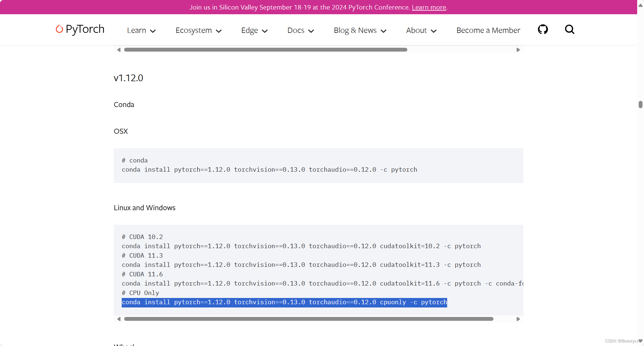Click left arrow of upper code scrollbar

tap(119, 50)
